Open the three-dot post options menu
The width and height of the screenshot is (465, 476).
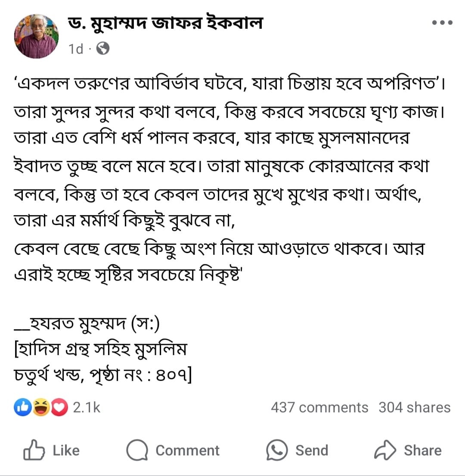coord(442,22)
